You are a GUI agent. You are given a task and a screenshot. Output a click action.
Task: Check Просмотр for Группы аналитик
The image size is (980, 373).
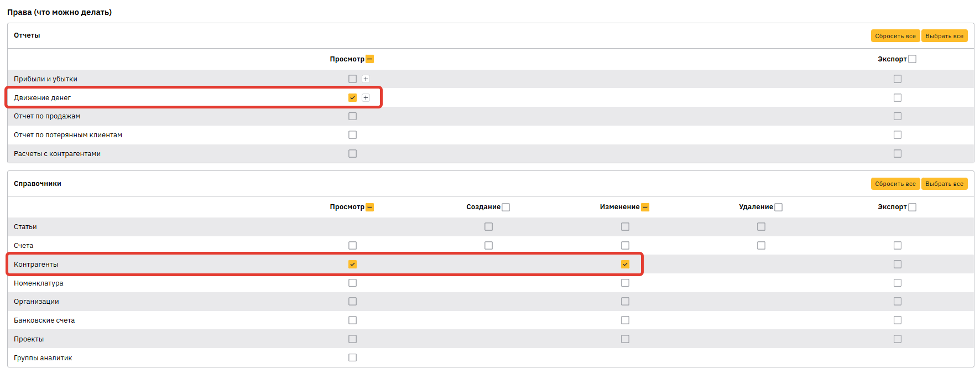tap(352, 358)
